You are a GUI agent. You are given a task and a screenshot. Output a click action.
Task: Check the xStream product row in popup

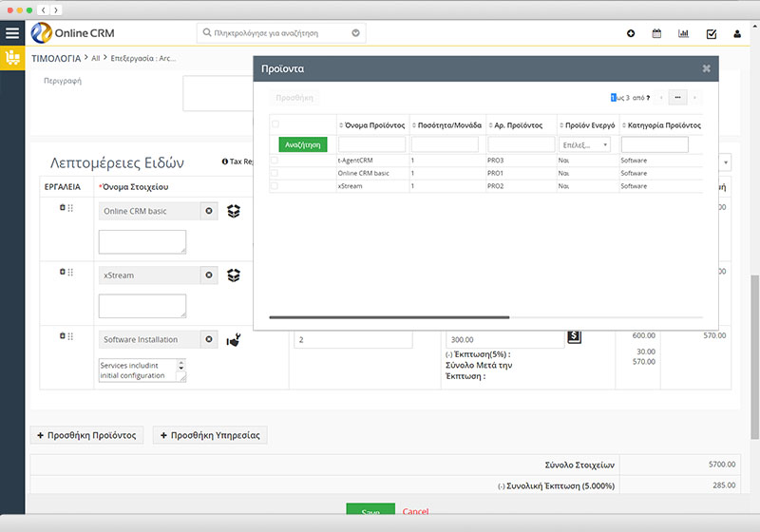(x=275, y=185)
